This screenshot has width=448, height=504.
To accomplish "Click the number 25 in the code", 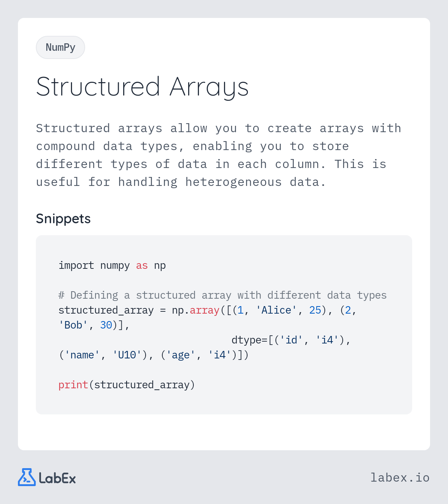I will (x=315, y=310).
